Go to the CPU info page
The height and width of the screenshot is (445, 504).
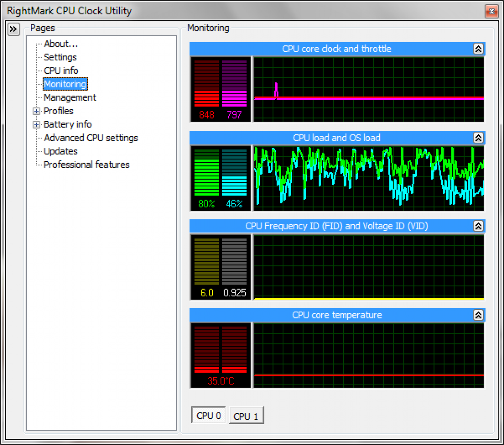coord(61,71)
